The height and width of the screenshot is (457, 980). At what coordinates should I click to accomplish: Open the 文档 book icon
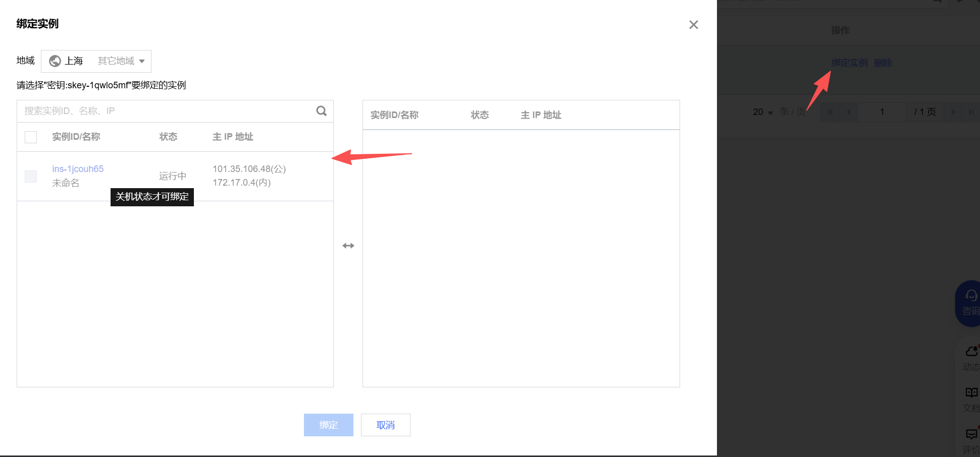pos(972,392)
